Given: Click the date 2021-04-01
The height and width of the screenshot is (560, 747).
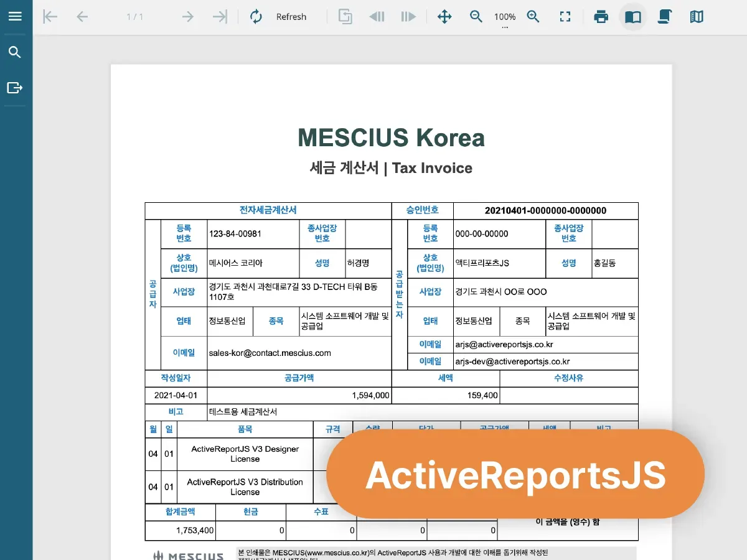Looking at the screenshot, I should (176, 395).
